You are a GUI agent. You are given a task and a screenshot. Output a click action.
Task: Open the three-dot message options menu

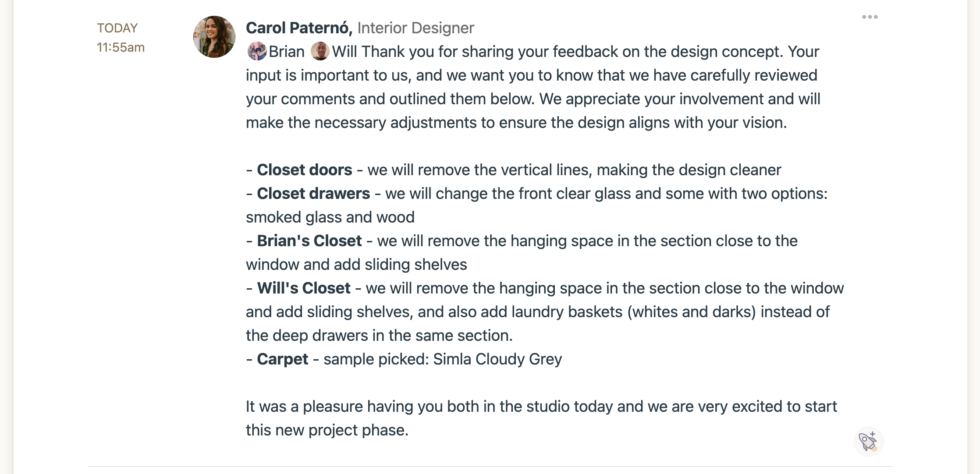[870, 17]
